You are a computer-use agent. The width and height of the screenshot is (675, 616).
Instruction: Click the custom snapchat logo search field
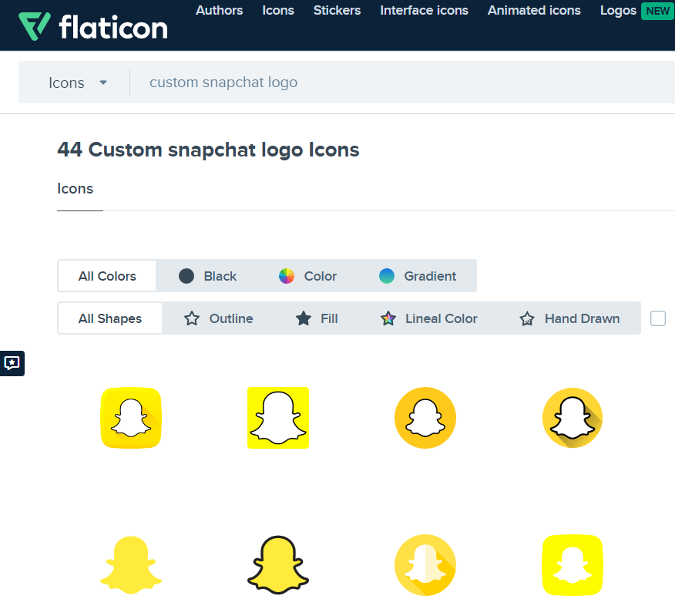(402, 82)
